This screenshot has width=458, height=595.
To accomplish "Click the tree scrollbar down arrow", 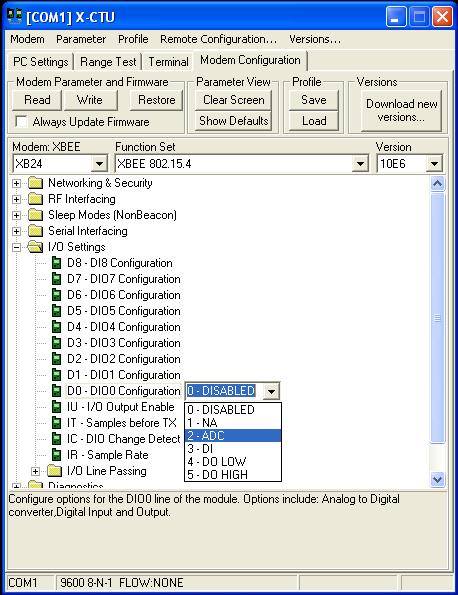I will [438, 479].
